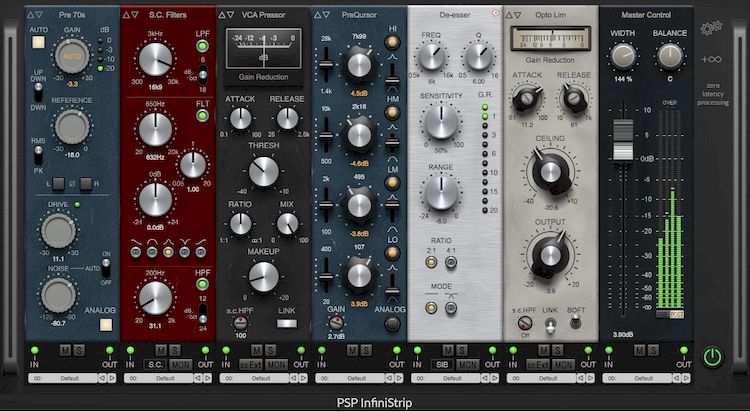The width and height of the screenshot is (750, 412).
Task: Click the M button under Pre 70s
Action: (x=65, y=350)
